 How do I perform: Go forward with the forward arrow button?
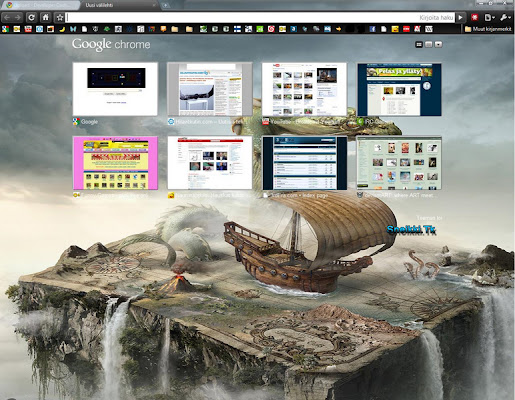[x=17, y=17]
